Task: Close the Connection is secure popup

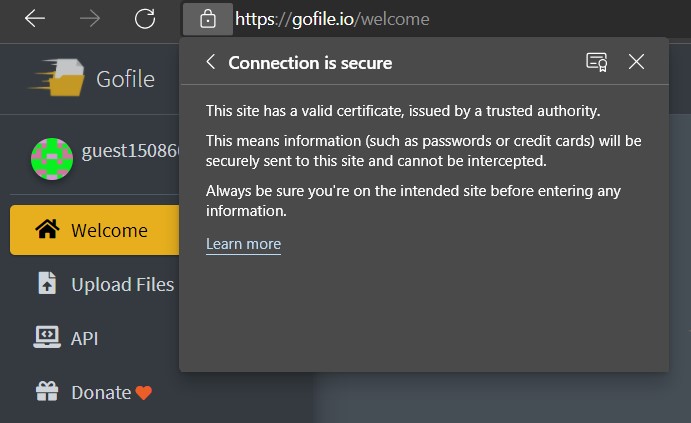Action: coord(636,62)
